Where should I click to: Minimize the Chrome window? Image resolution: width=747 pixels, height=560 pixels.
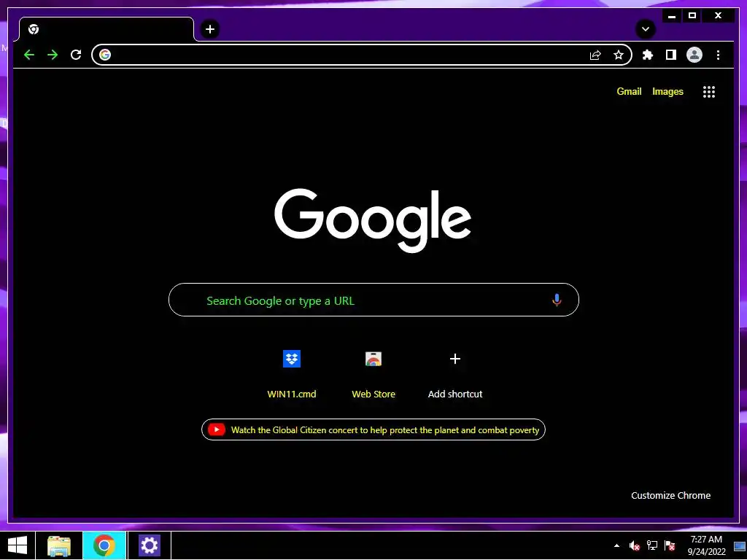coord(672,16)
